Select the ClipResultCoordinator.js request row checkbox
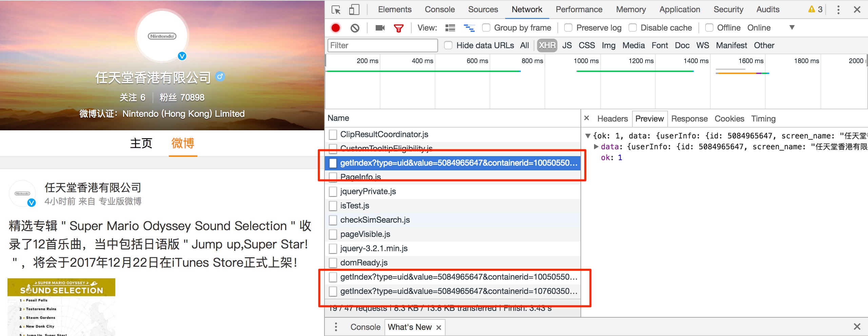This screenshot has width=868, height=336. [333, 135]
